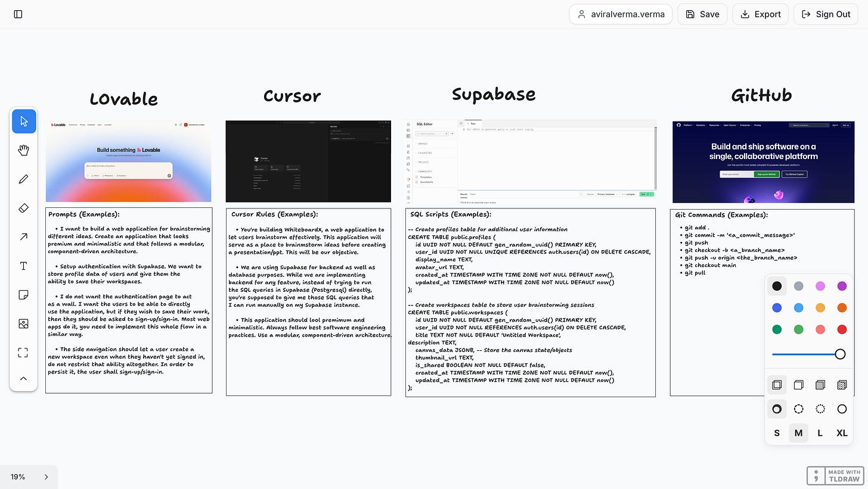Choose the semi fill style option

tap(798, 385)
